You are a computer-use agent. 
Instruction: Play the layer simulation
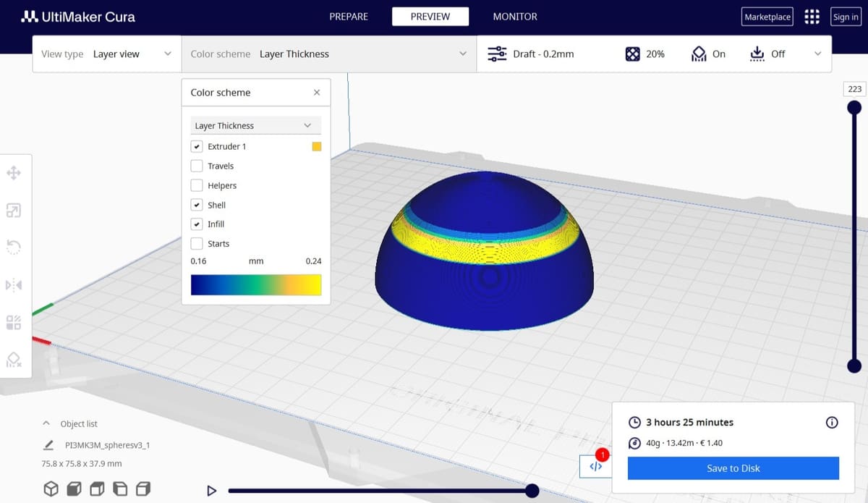coord(212,491)
